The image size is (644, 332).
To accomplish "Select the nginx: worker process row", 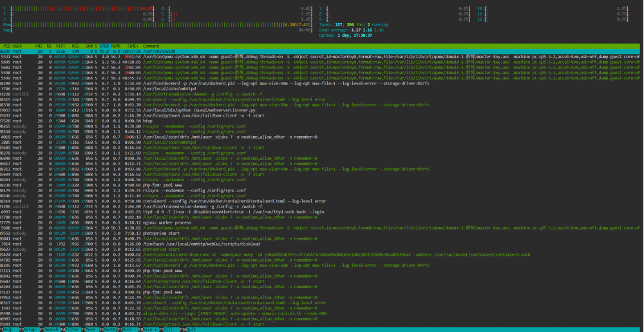I will pyautogui.click(x=320, y=222).
